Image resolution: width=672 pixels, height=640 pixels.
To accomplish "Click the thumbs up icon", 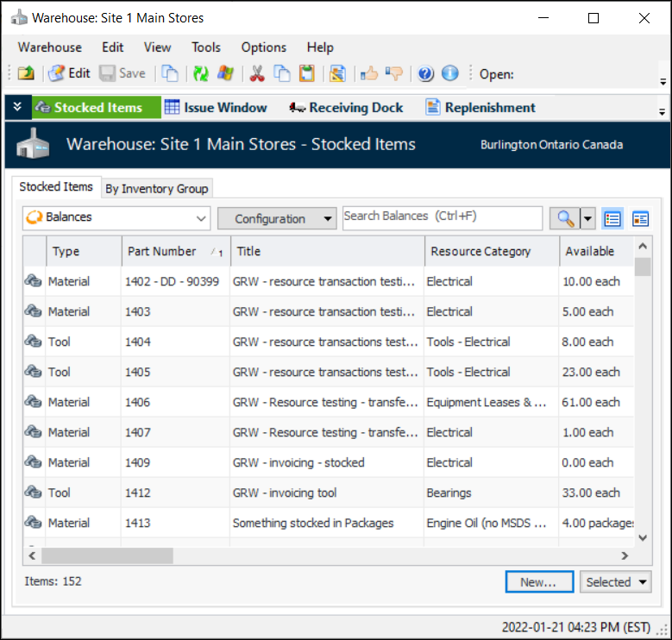I will [x=369, y=73].
